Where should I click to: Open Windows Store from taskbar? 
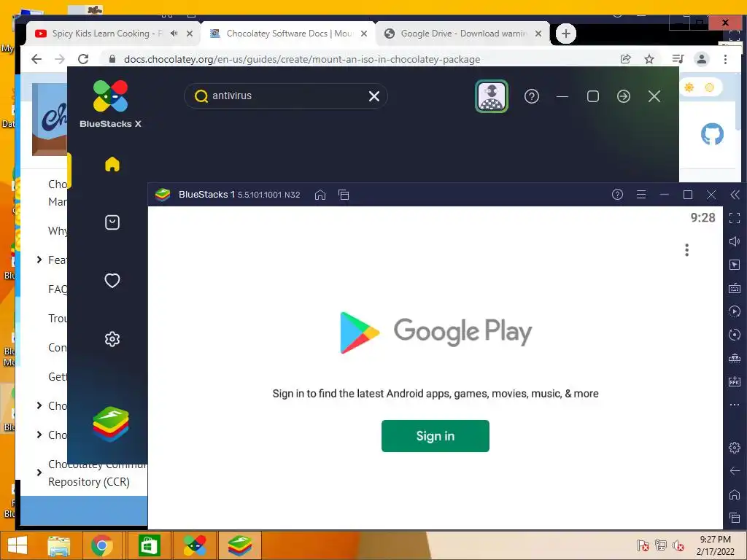[x=149, y=545]
